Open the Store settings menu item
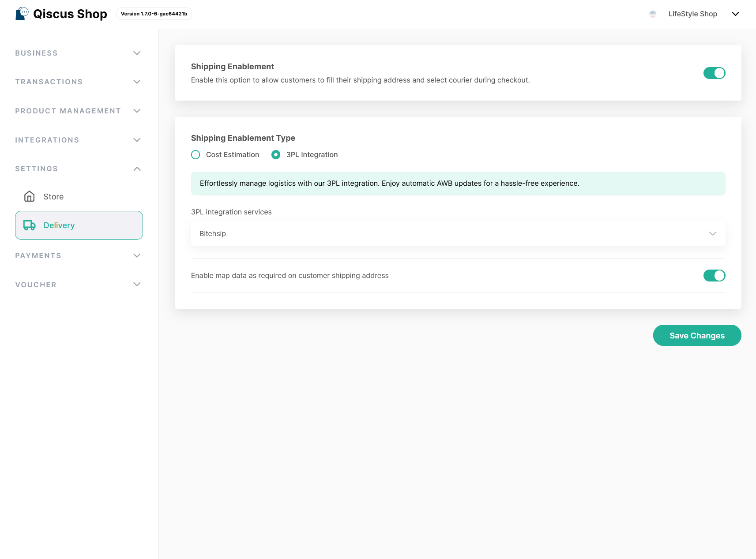This screenshot has height=559, width=756. (79, 196)
